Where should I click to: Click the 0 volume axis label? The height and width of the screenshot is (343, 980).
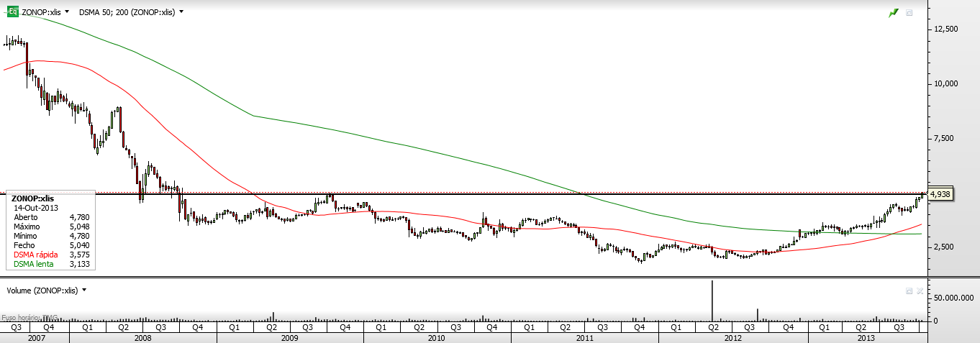coord(935,321)
